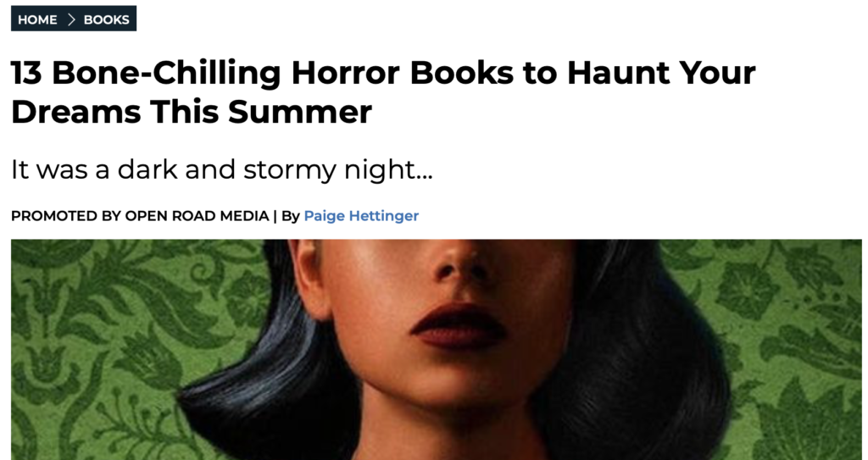Viewport: 868px width, 460px height.
Task: Click the woman's dark red lips in the image
Action: [x=459, y=327]
